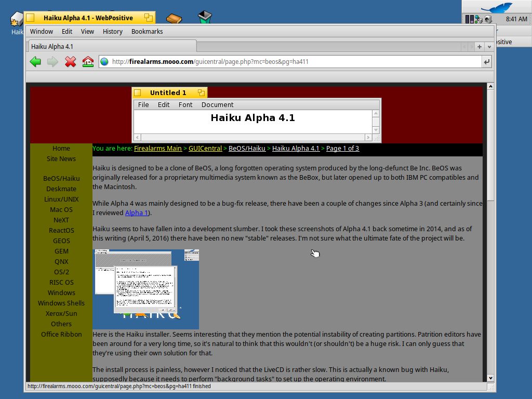Open Deskmate sidebar link
The image size is (532, 399).
[61, 189]
